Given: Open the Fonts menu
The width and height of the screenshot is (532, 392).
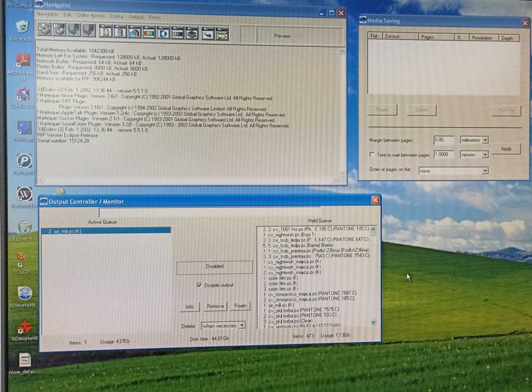Looking at the screenshot, I should tap(155, 17).
